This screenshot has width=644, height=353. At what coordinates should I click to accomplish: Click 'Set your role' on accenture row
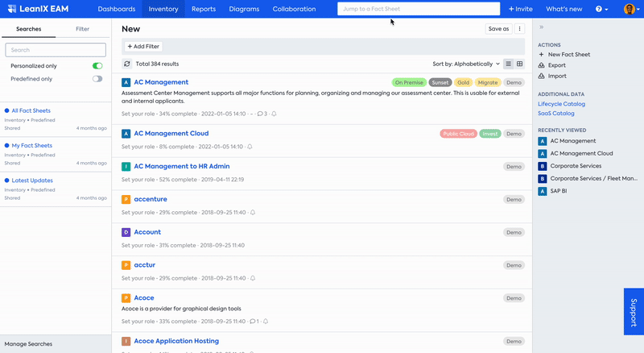[x=138, y=213]
